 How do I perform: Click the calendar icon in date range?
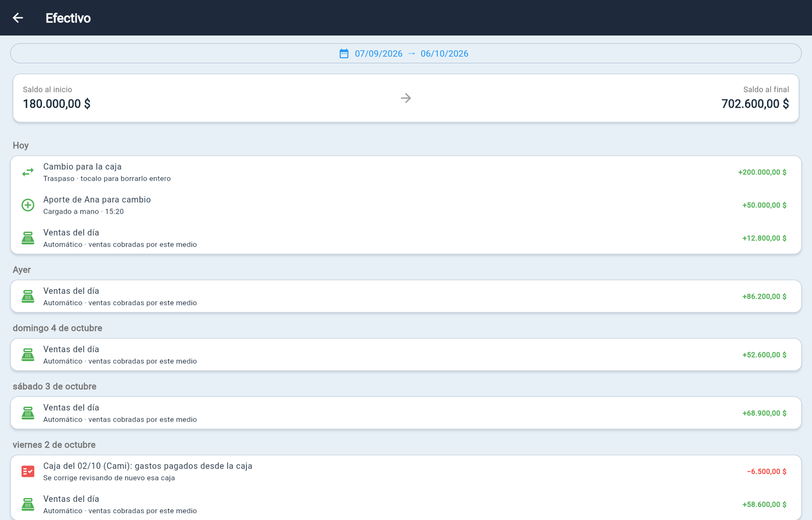click(344, 54)
